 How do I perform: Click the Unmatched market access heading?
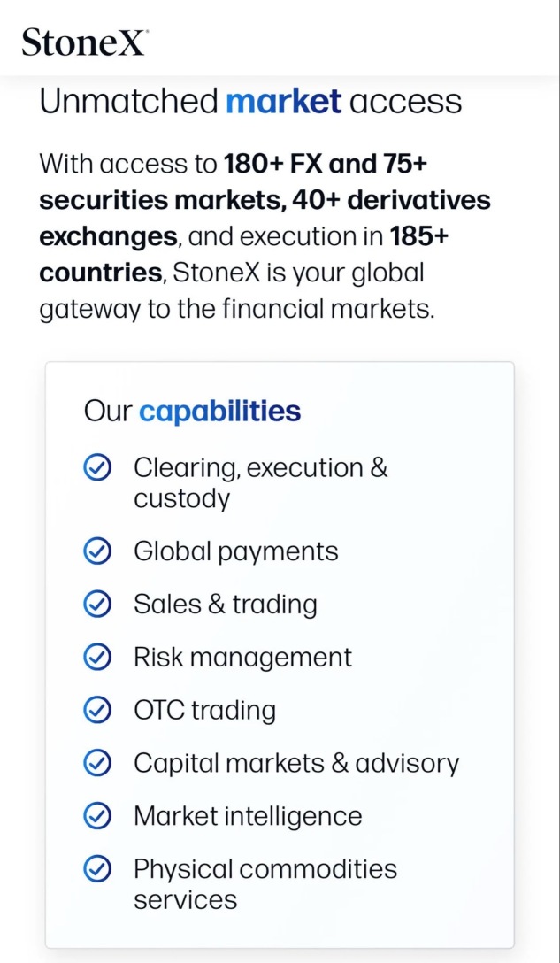point(250,102)
